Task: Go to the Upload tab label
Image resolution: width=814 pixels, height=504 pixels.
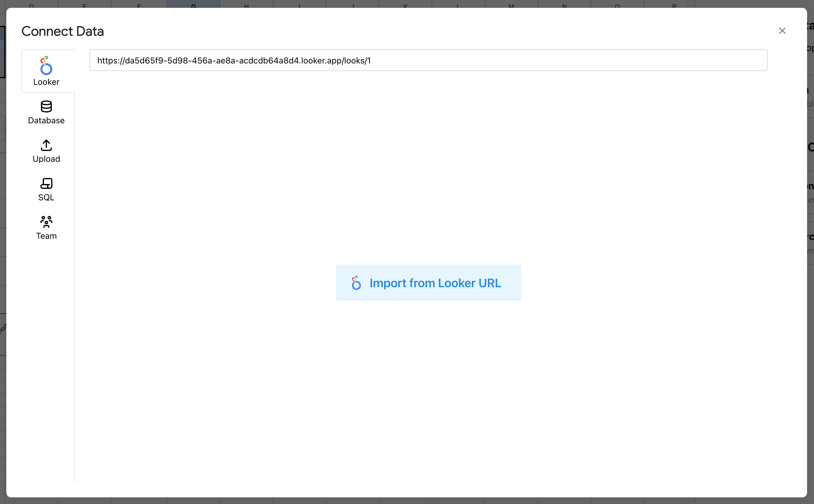Action: (46, 159)
